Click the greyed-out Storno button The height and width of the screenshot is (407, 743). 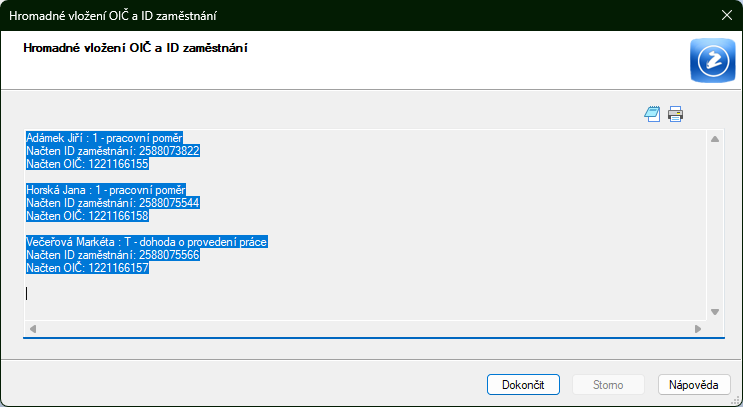coord(608,384)
